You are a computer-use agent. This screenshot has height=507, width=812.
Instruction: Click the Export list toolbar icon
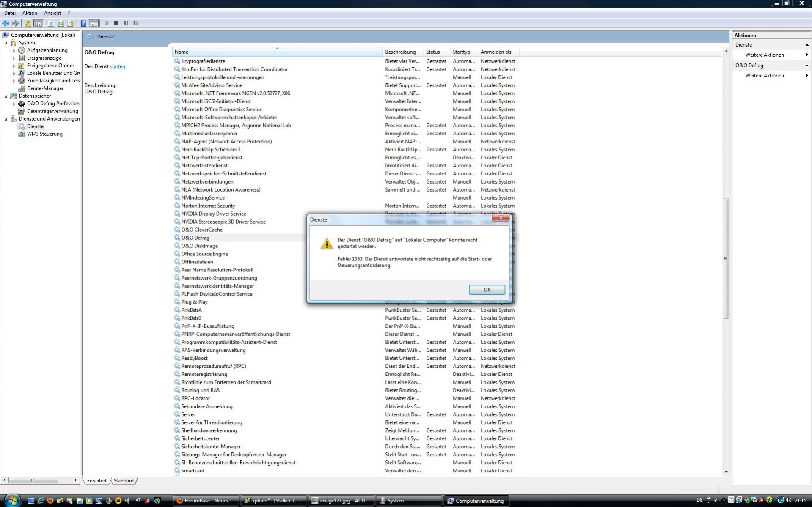71,23
